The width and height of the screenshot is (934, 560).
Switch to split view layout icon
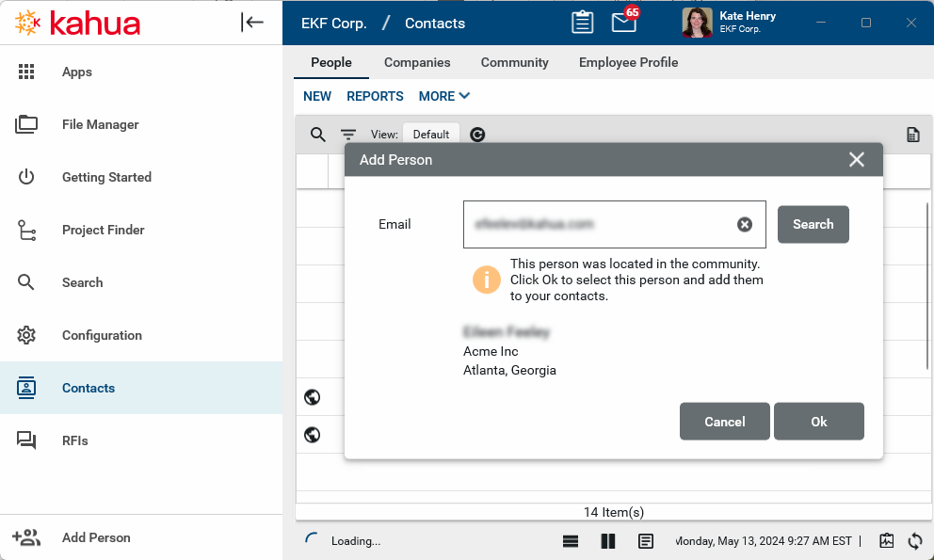[x=607, y=541]
